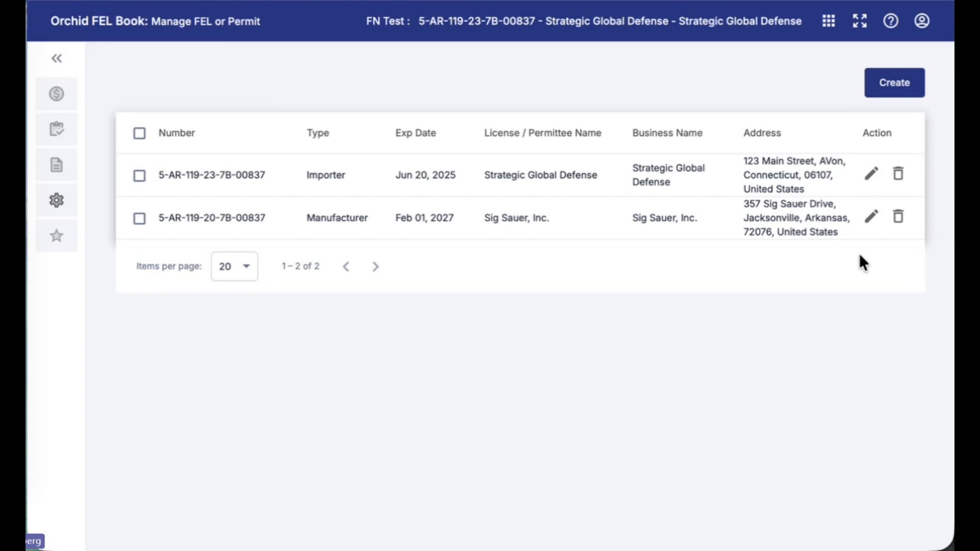Viewport: 980px width, 551px height.
Task: Click the Number column header
Action: pyautogui.click(x=177, y=133)
